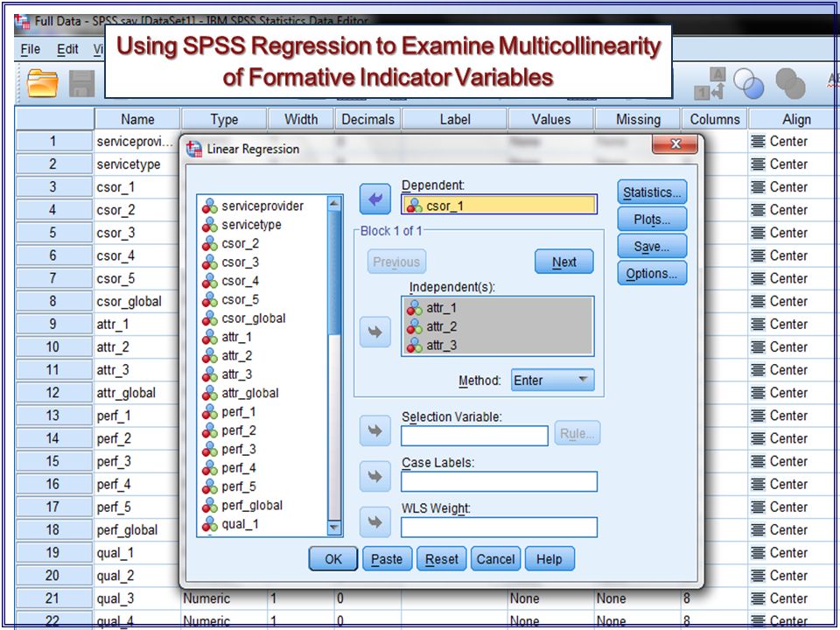Click the Missing column header
This screenshot has height=630, width=840.
pos(638,119)
